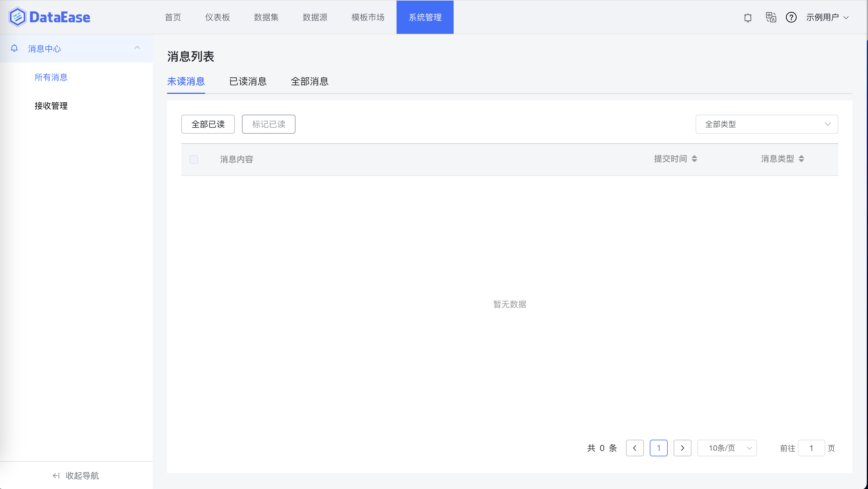
Task: Click the 标记已读 button
Action: [x=268, y=124]
